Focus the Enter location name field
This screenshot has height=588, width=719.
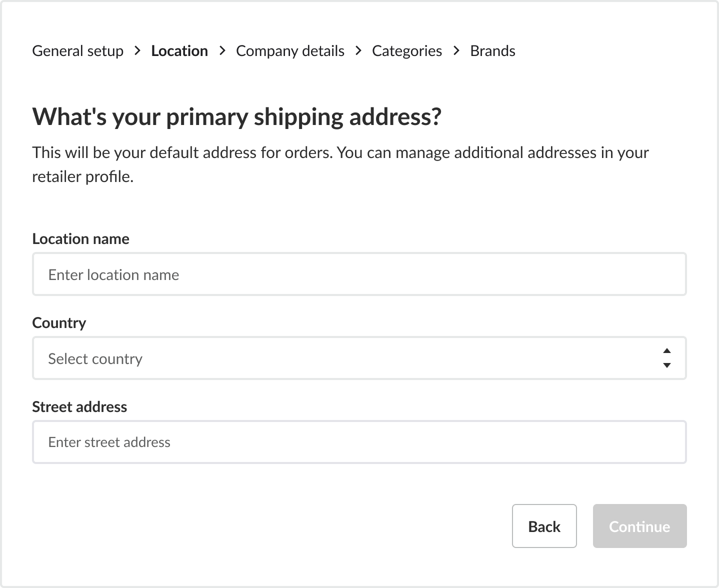(x=359, y=274)
